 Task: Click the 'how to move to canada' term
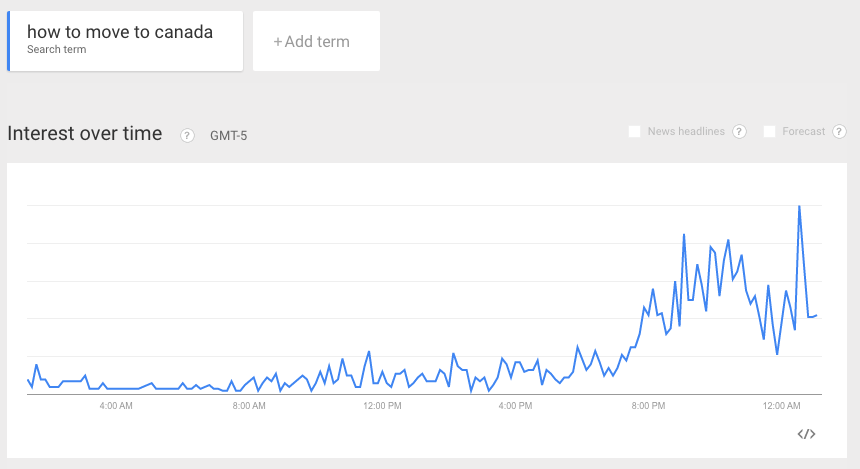tap(120, 32)
